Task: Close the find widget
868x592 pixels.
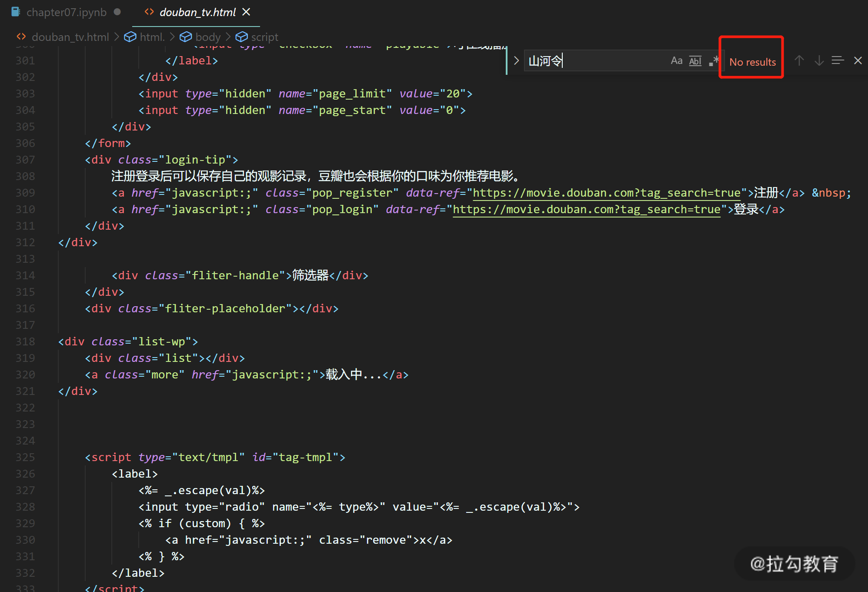Action: coord(858,61)
